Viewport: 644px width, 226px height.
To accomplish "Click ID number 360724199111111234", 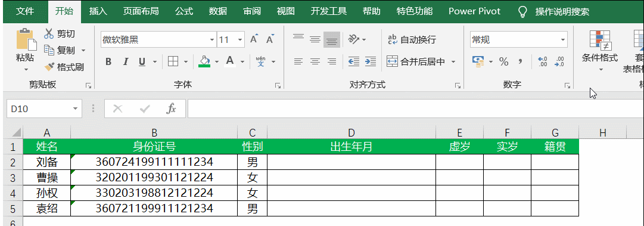I will coord(154,162).
